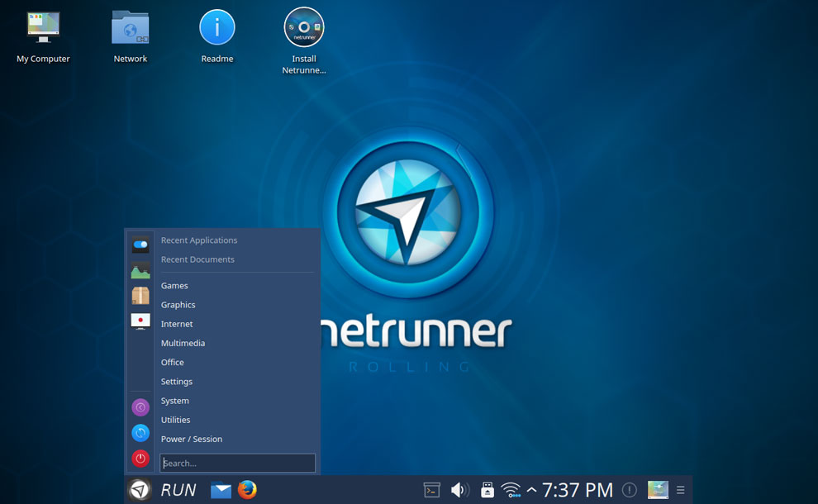Viewport: 818px width, 504px height.
Task: Click the desktop preview thumbnail in taskbar
Action: coord(658,490)
